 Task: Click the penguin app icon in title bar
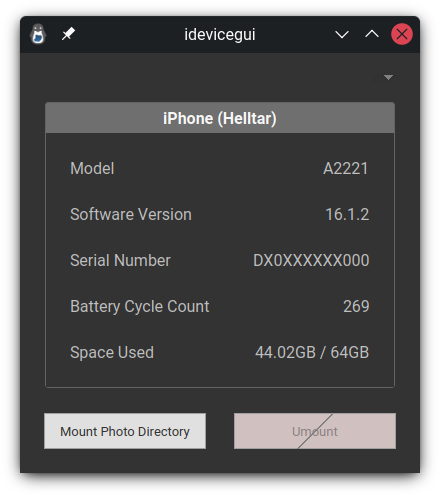[x=38, y=34]
